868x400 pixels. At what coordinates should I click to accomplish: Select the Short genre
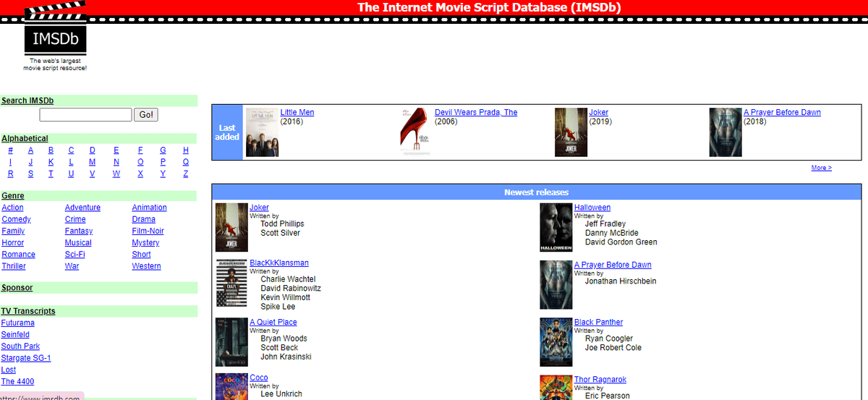click(142, 254)
